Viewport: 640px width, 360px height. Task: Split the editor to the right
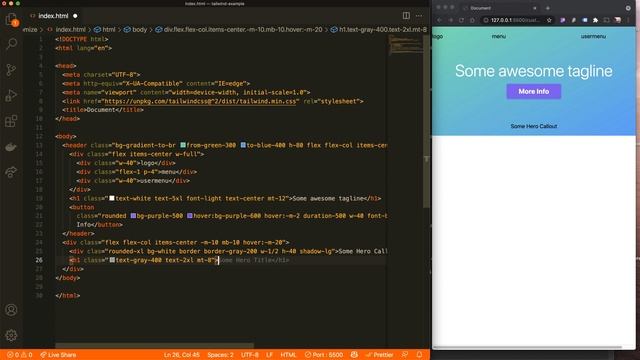click(x=406, y=16)
